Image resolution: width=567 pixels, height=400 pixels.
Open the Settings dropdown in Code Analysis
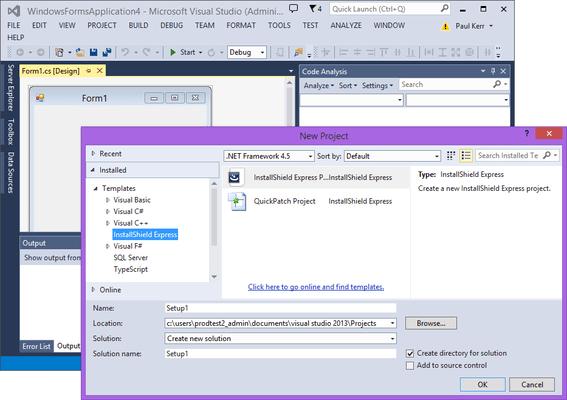[377, 86]
